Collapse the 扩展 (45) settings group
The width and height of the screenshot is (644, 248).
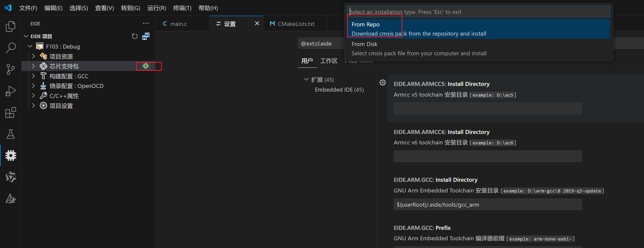306,79
